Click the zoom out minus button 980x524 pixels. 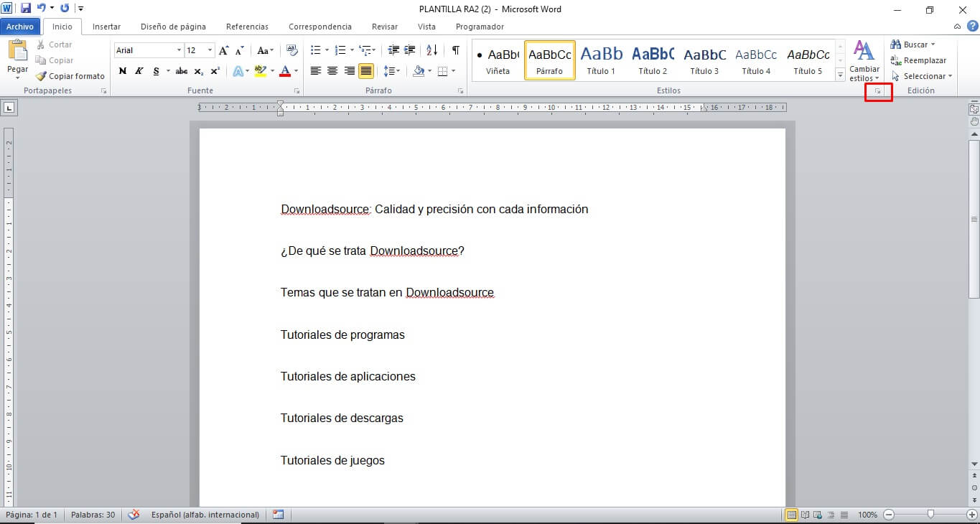pyautogui.click(x=889, y=515)
